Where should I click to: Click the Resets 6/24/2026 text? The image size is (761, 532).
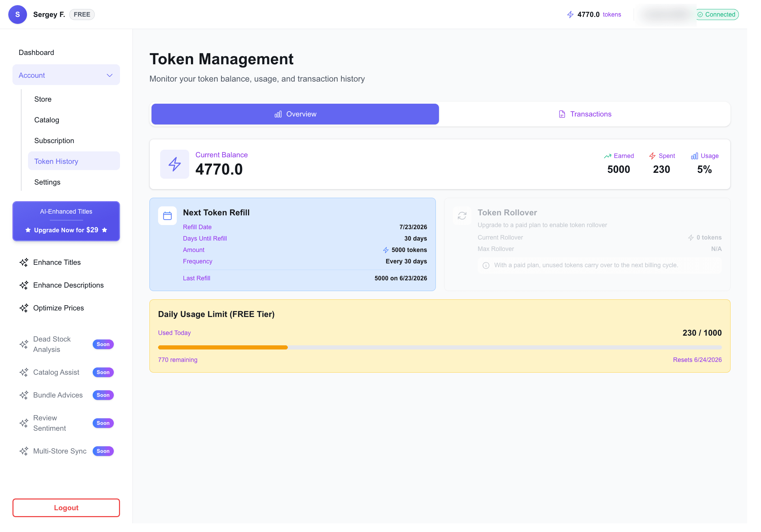[697, 360]
